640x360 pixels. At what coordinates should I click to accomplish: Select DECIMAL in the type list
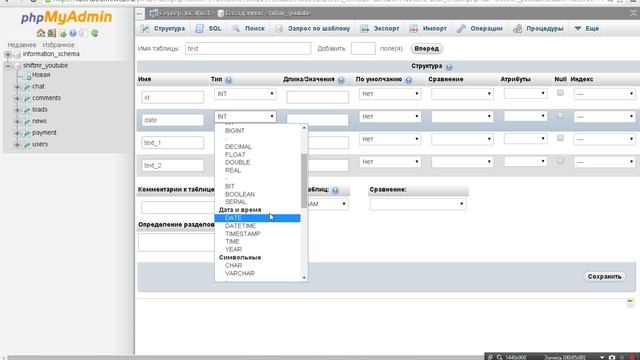(258, 147)
